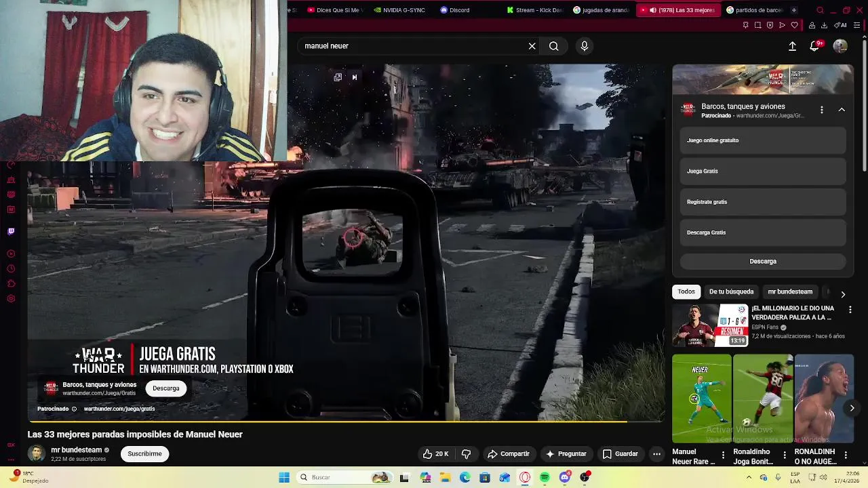Share the video via Compartir
868x488 pixels.
click(x=509, y=454)
